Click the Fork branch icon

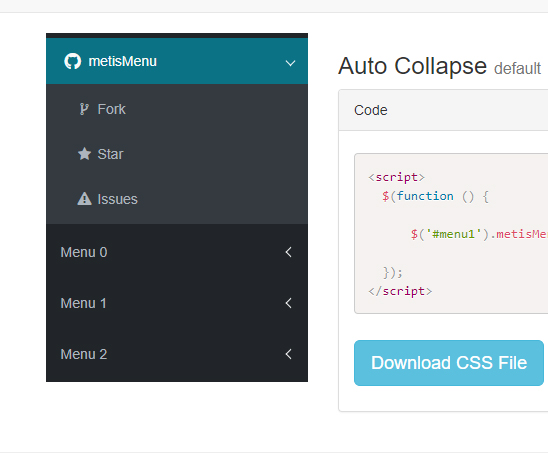[84, 109]
